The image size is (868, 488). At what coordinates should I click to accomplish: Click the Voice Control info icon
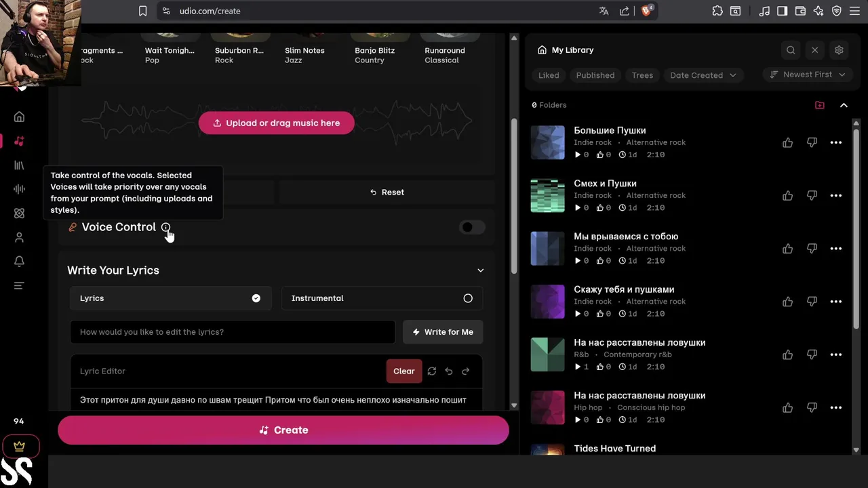tap(165, 227)
